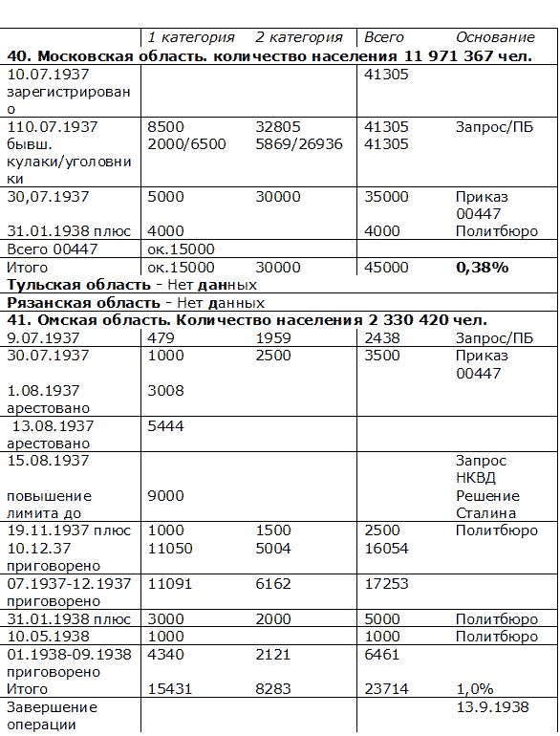Click the value 5869/26936
Image resolution: width=560 pixels, height=736 pixels.
[299, 144]
